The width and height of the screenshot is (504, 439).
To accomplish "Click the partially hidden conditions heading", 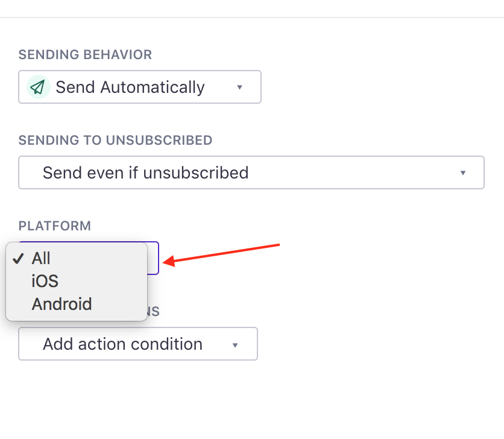I will click(153, 311).
